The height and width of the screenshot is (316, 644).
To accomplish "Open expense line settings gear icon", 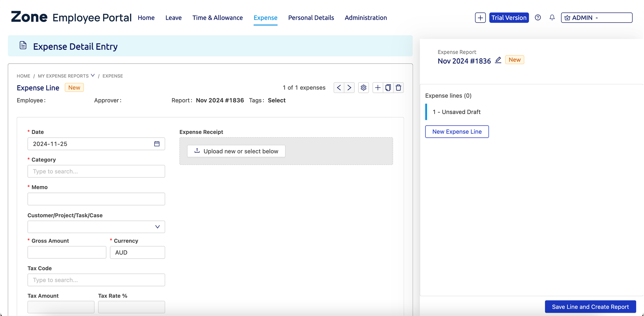I will tap(364, 88).
